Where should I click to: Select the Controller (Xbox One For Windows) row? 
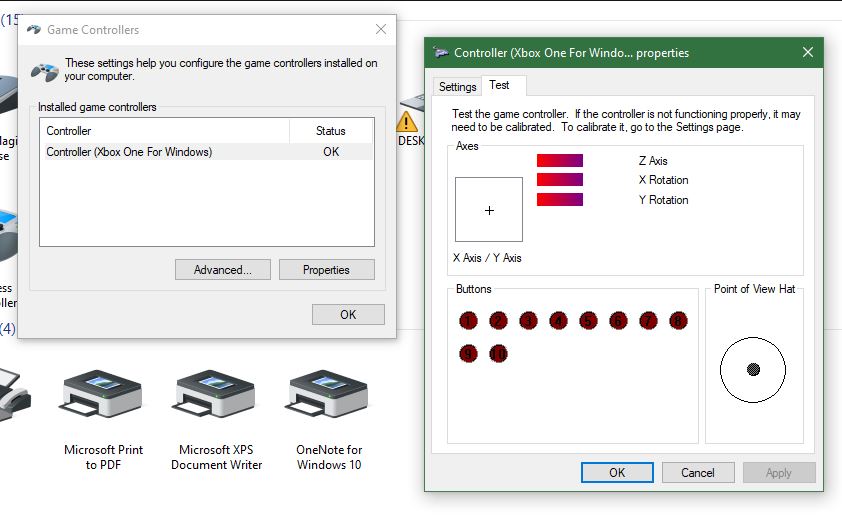(207, 152)
